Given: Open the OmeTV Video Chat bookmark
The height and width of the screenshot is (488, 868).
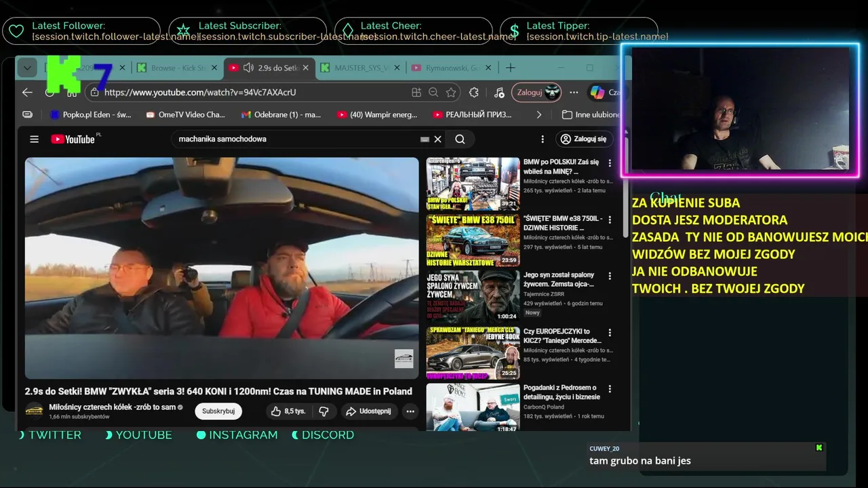Looking at the screenshot, I should (x=185, y=115).
